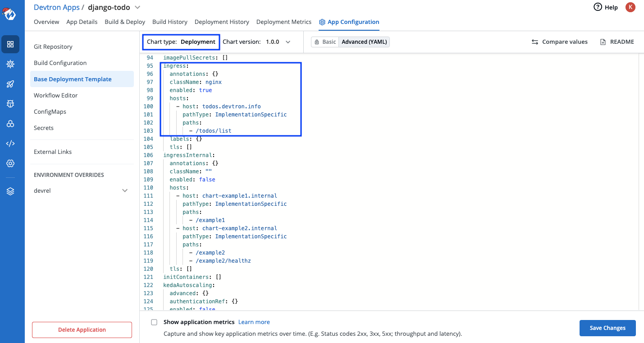644x343 pixels.
Task: Enable Show application metrics checkbox
Action: 154,322
